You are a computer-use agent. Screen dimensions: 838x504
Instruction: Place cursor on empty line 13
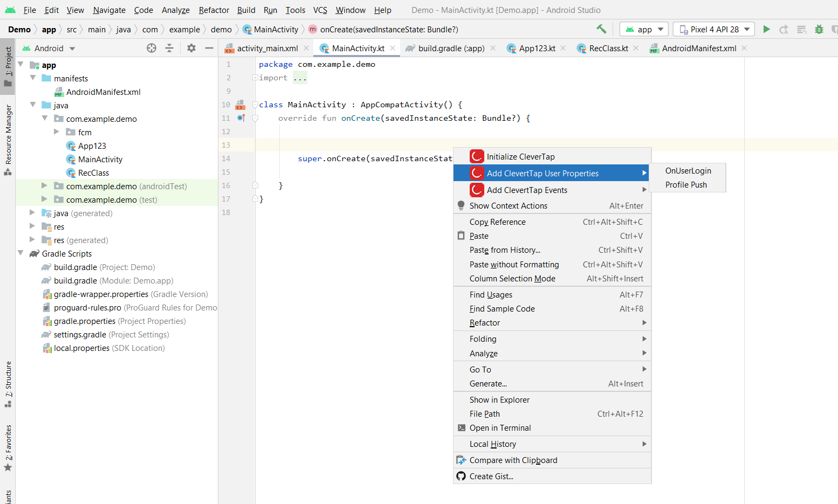click(499, 144)
